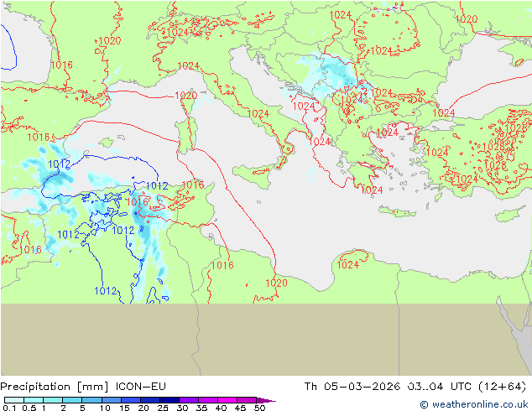Click the purple arrow tip past 50
This screenshot has width=532, height=411.
pyautogui.click(x=266, y=400)
